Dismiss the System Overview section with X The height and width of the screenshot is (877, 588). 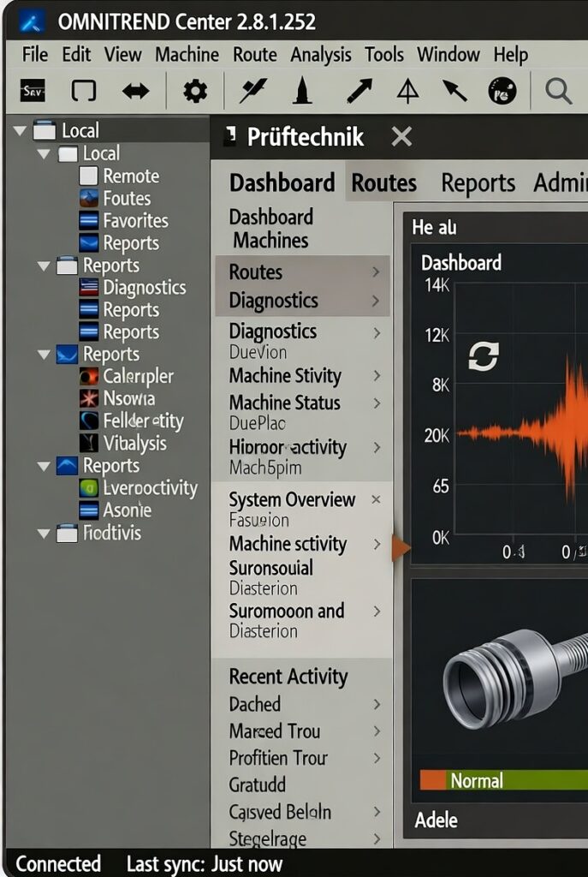pos(376,499)
